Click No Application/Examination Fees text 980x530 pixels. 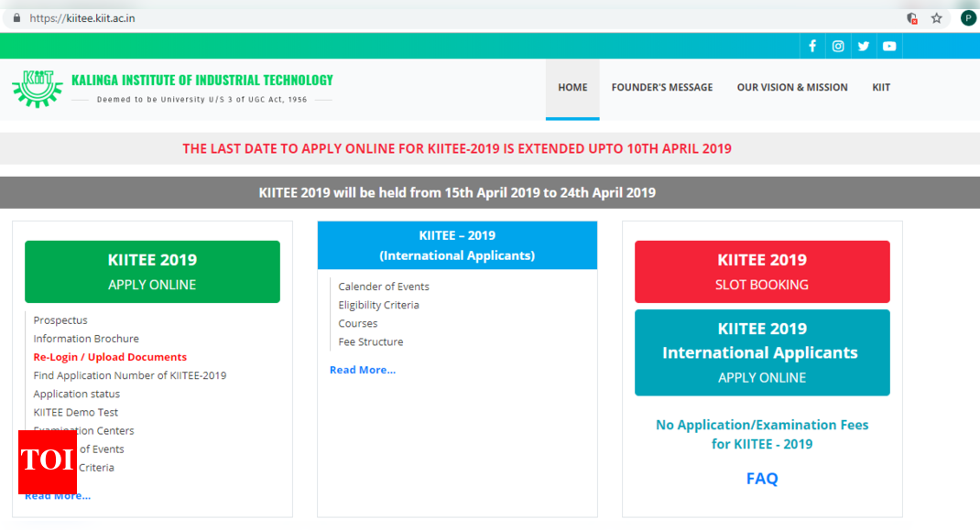762,435
